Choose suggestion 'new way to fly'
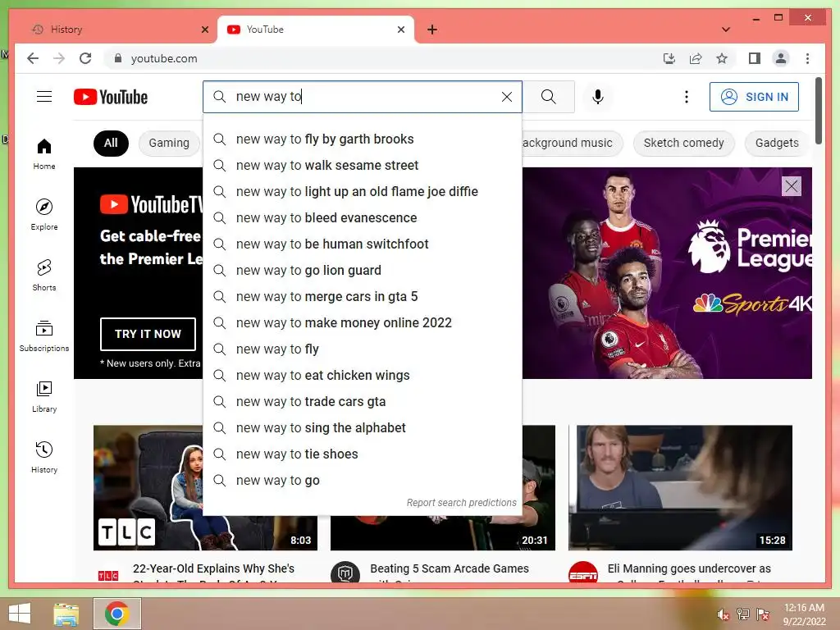This screenshot has width=840, height=630. [x=363, y=349]
